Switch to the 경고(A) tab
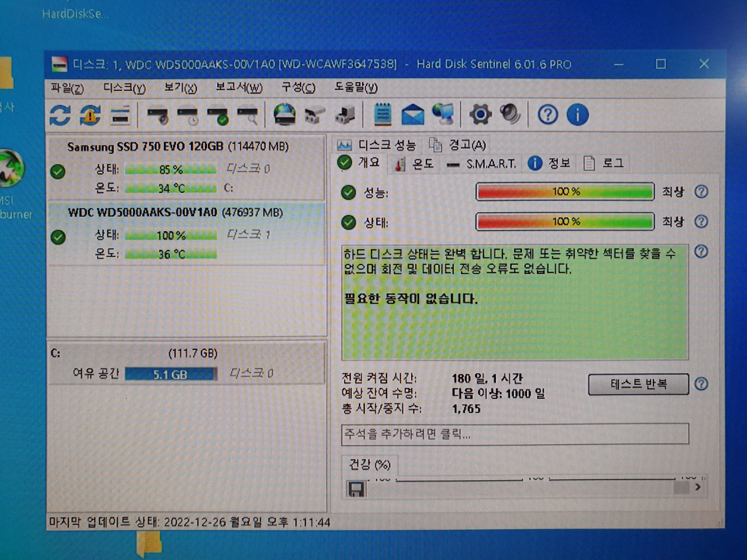Screen dimensions: 747x560 click(457, 146)
